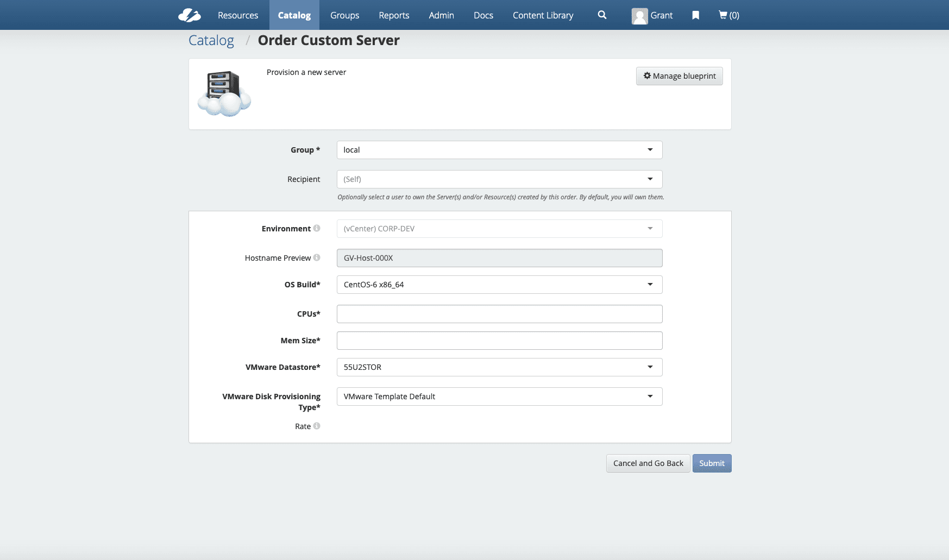Open the shopping cart (0)
Screen dimensions: 949x560
pos(728,15)
